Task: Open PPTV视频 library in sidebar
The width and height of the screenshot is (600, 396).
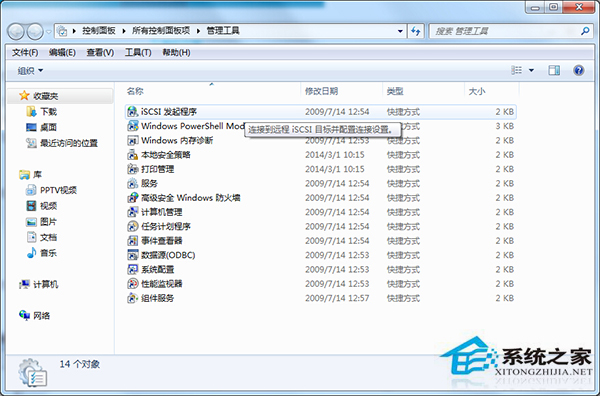Action: pos(59,190)
